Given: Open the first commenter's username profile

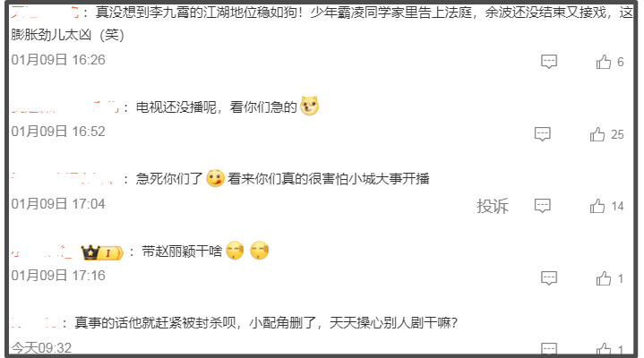Looking at the screenshot, I should [x=45, y=13].
